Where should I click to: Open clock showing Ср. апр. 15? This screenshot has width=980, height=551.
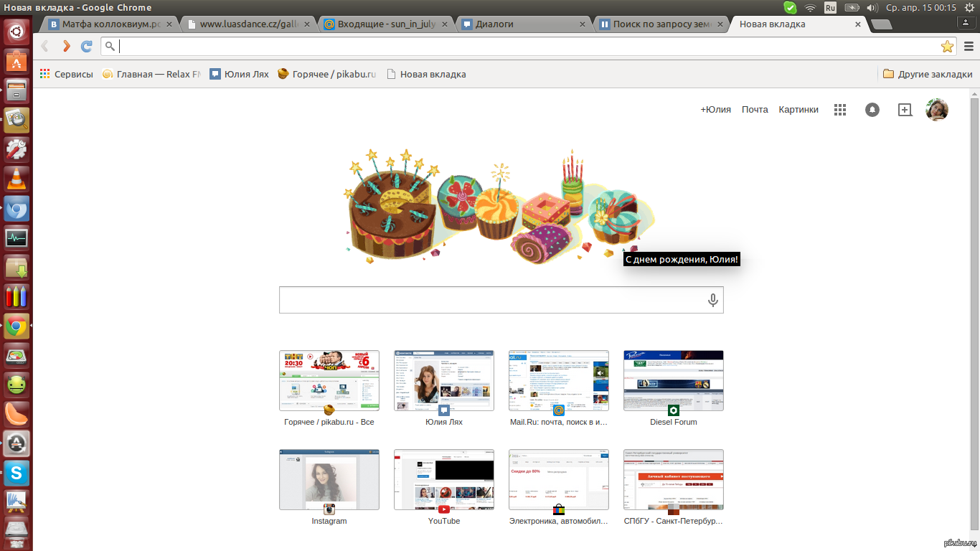921,8
